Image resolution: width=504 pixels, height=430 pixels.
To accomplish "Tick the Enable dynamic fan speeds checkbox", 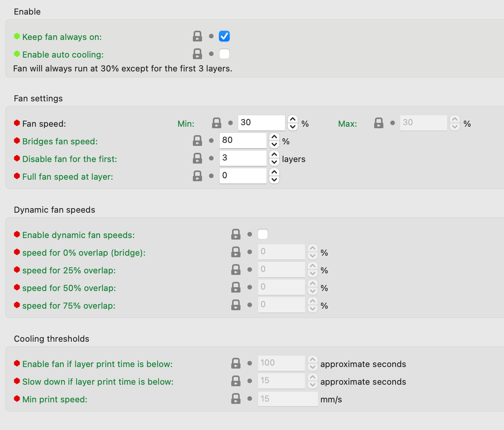I will click(263, 235).
